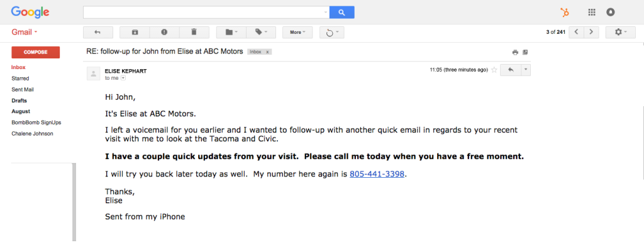Click the back to Inbox arrow button
Image resolution: width=644 pixels, height=250 pixels.
[x=97, y=32]
